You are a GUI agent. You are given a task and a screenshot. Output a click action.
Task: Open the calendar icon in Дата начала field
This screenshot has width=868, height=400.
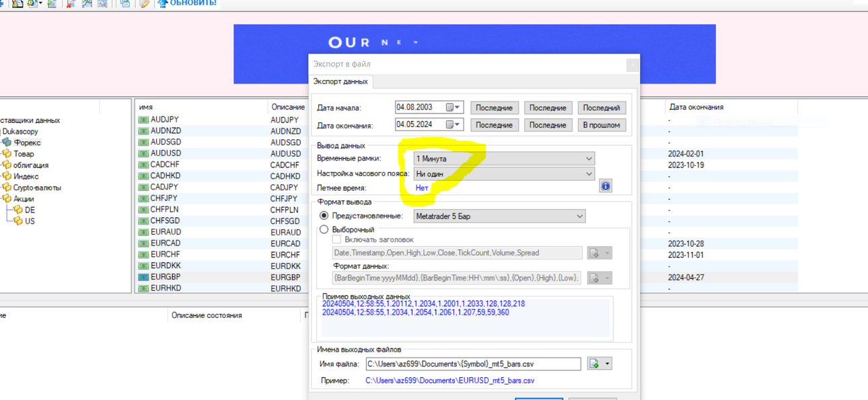point(450,108)
